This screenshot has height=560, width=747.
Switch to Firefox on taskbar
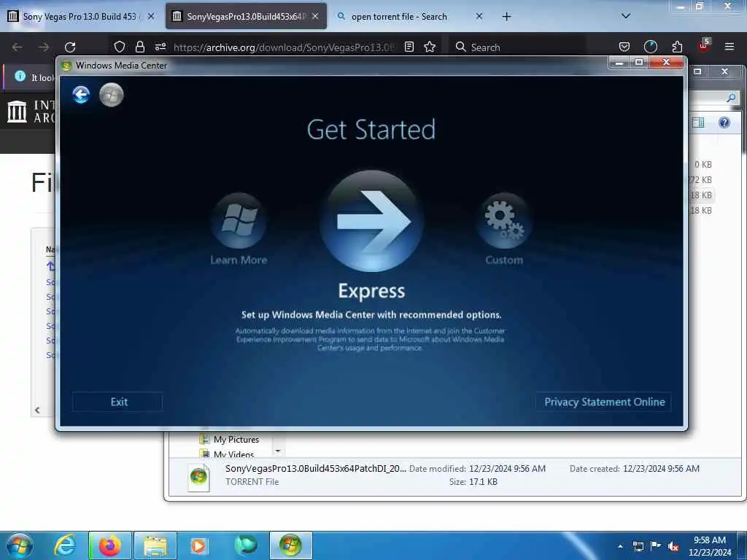pyautogui.click(x=110, y=545)
